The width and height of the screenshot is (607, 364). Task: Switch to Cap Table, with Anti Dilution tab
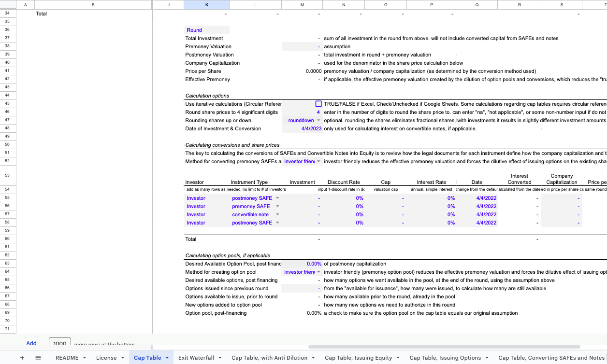point(269,358)
